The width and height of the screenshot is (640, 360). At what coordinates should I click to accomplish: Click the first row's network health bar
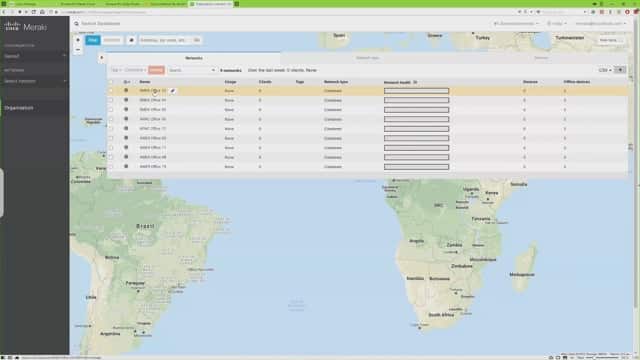click(416, 91)
